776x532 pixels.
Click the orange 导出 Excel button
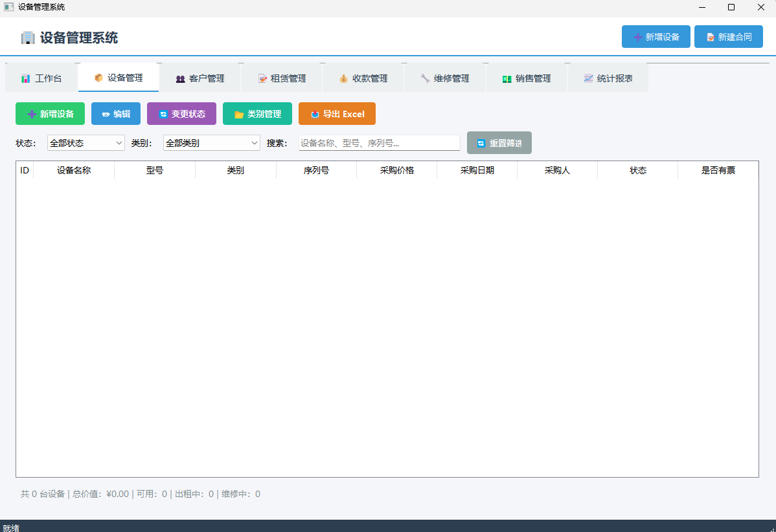click(337, 114)
